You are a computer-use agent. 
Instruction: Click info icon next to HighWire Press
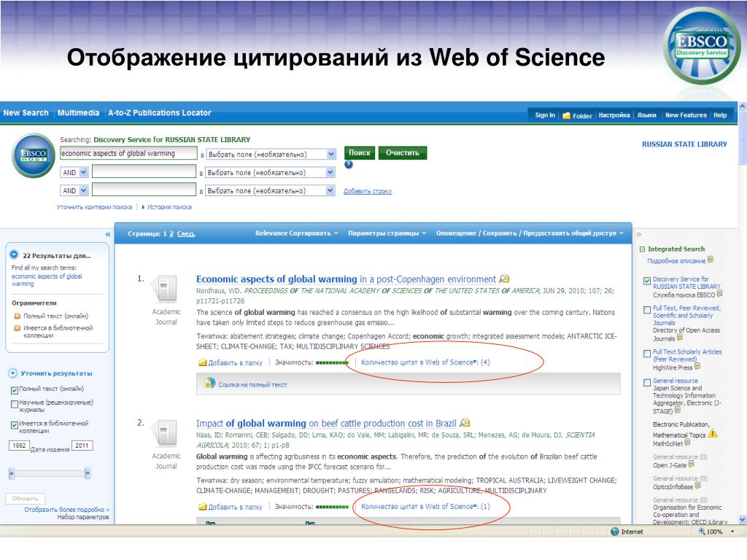tap(697, 367)
